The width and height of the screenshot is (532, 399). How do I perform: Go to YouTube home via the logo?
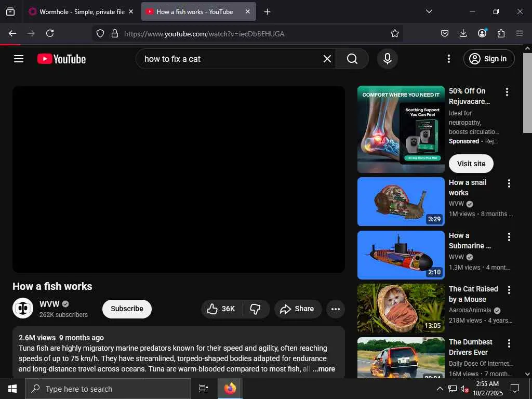[61, 59]
